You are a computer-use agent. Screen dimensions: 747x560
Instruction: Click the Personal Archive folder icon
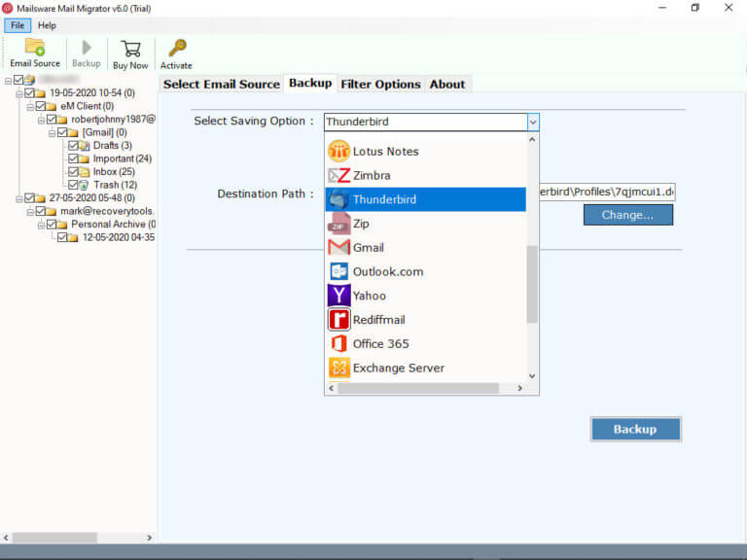62,225
